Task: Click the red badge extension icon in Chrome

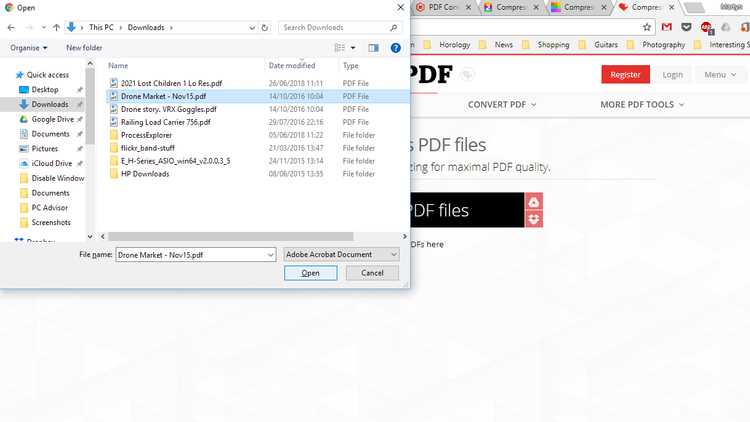Action: (x=706, y=28)
